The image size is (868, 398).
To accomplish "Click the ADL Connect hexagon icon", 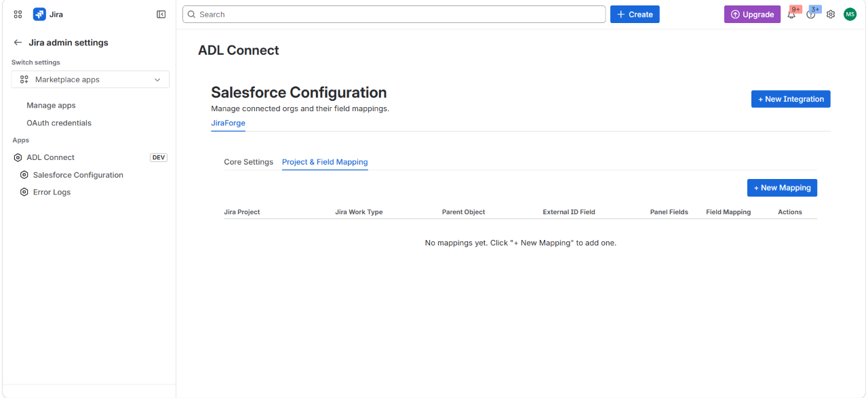I will click(x=18, y=157).
